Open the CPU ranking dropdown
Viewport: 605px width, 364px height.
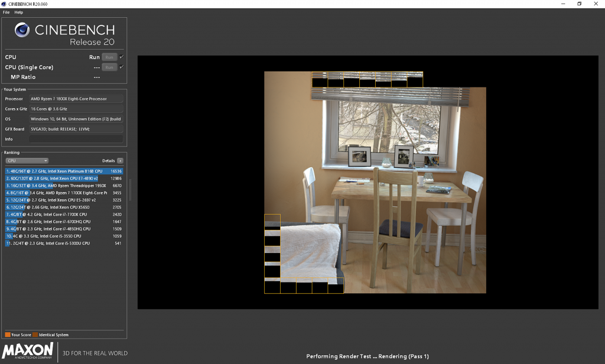point(27,161)
